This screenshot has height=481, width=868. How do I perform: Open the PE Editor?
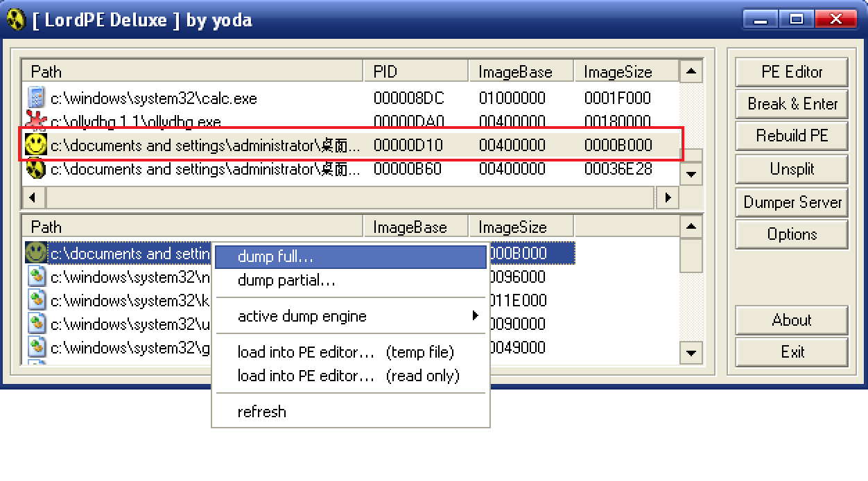791,72
